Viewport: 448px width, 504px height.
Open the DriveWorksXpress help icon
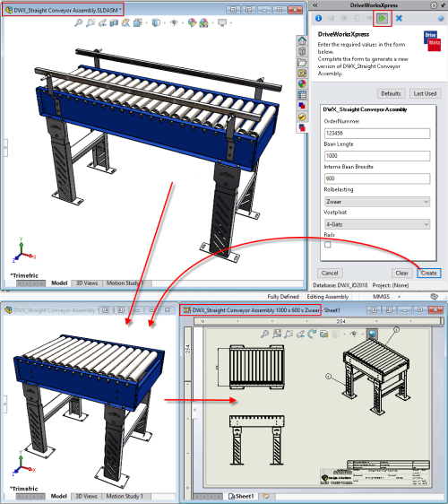pyautogui.click(x=441, y=19)
